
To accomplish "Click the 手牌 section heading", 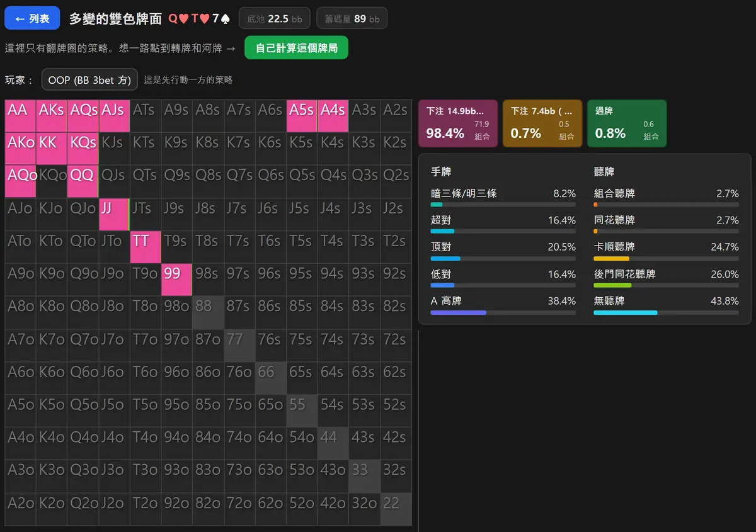I will point(441,171).
